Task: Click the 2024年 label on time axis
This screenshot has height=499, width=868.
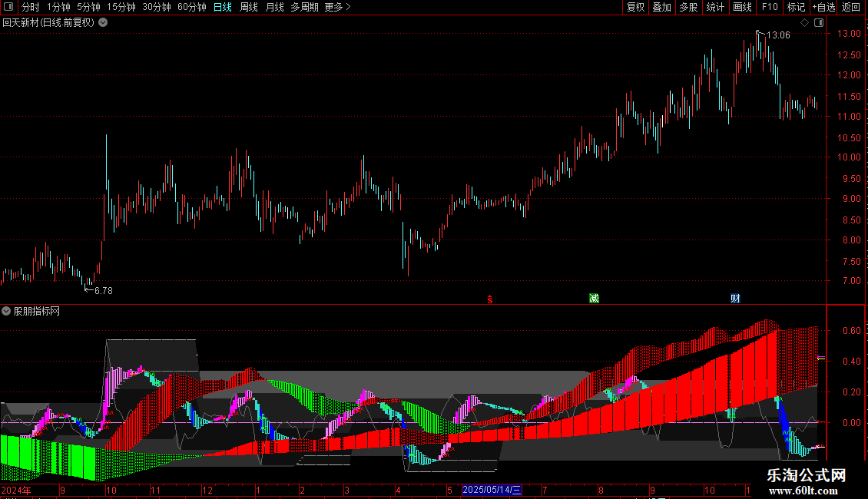Action: (x=16, y=490)
